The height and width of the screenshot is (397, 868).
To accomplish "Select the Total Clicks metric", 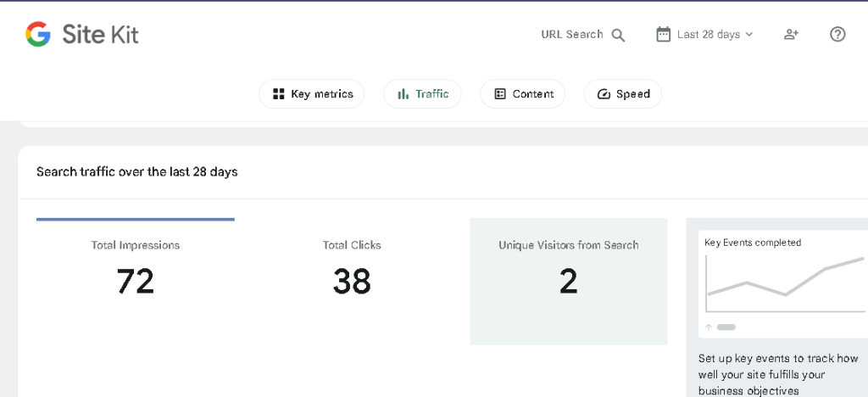I will (x=352, y=281).
